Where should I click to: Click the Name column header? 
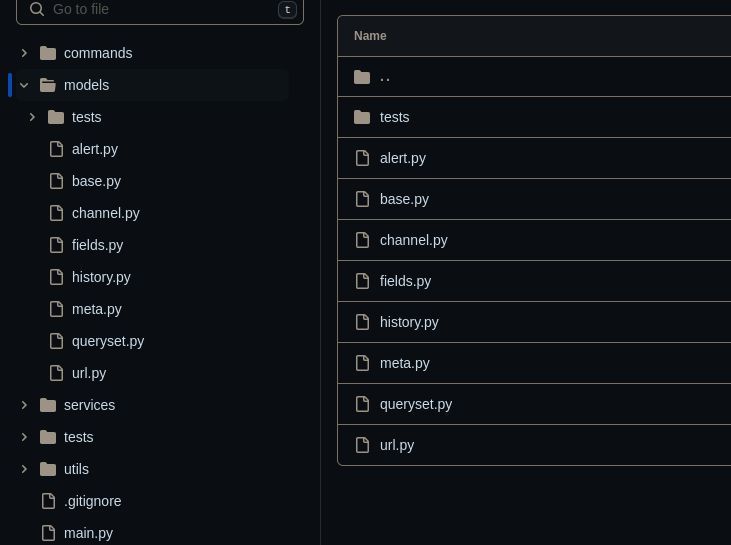click(x=370, y=36)
